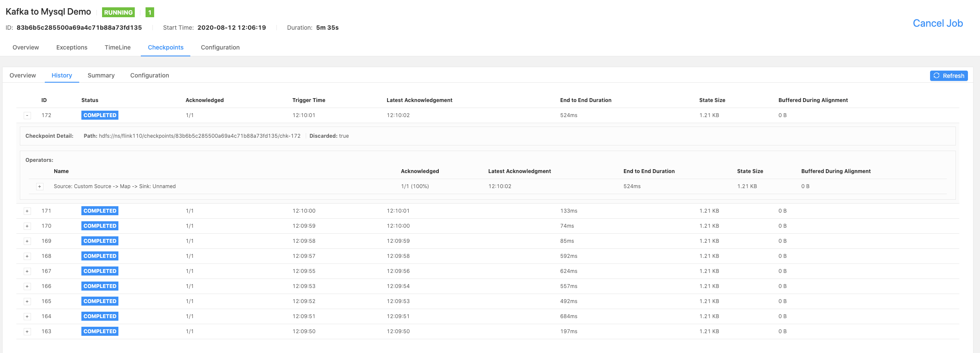Click the operator Name column header
Image resolution: width=980 pixels, height=353 pixels.
[61, 171]
